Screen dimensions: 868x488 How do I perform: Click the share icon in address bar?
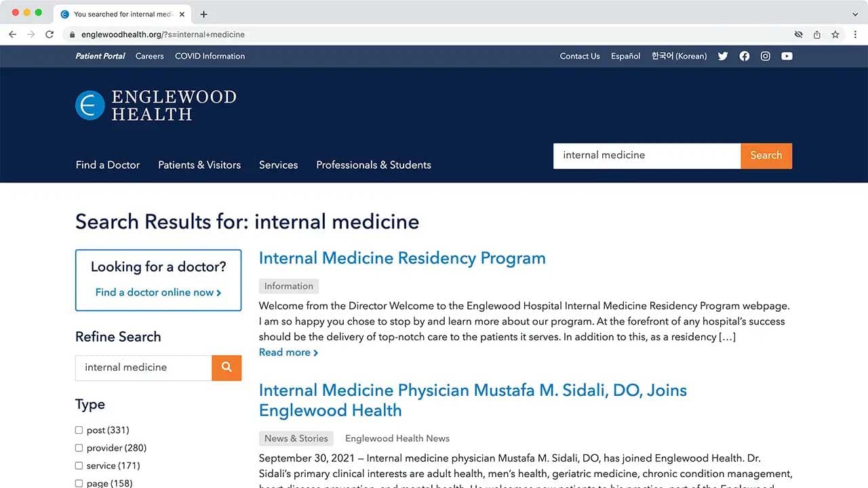pos(817,35)
